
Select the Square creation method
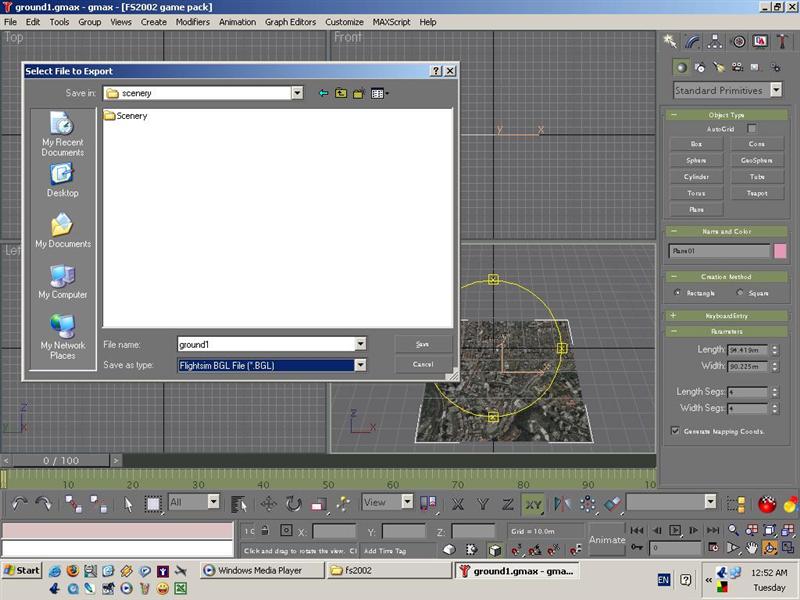pyautogui.click(x=740, y=293)
